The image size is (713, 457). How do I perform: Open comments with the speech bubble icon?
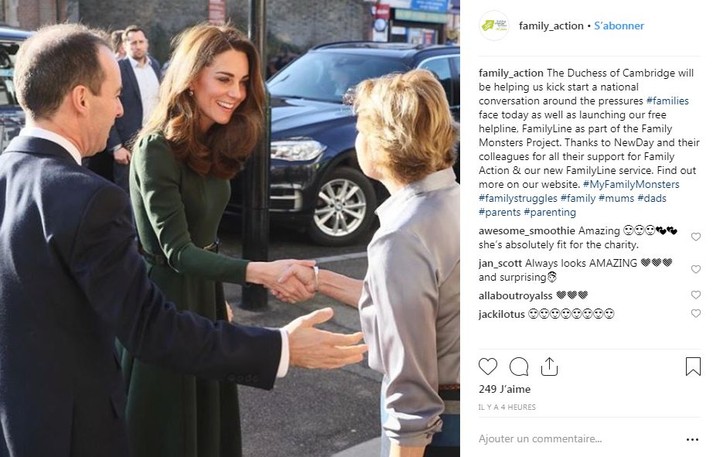(x=518, y=367)
